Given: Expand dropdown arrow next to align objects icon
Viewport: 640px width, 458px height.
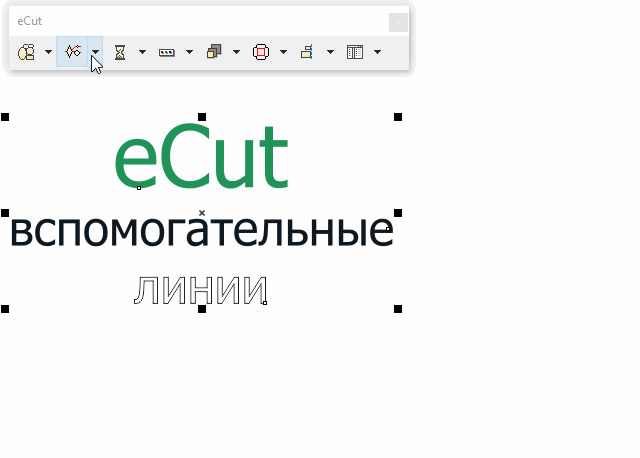Looking at the screenshot, I should tap(330, 52).
